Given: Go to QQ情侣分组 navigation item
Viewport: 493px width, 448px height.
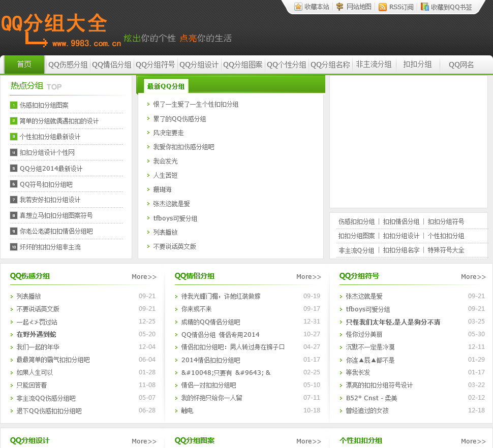Looking at the screenshot, I should pyautogui.click(x=112, y=65).
